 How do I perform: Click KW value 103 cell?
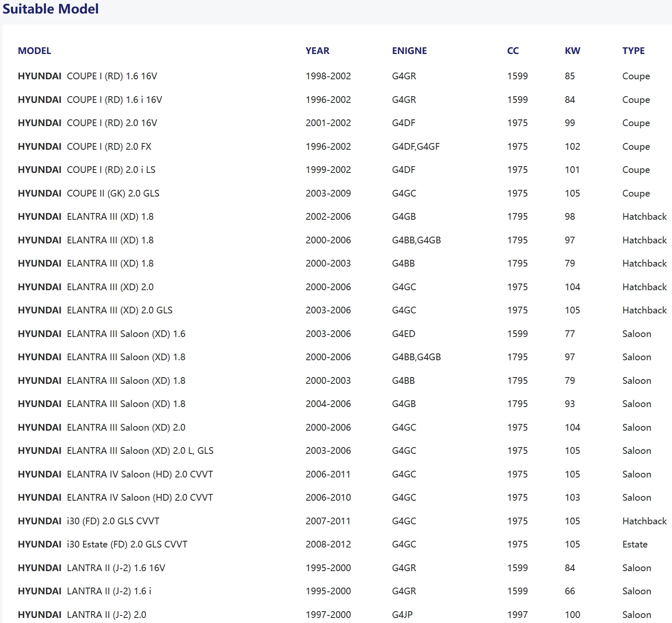(572, 497)
